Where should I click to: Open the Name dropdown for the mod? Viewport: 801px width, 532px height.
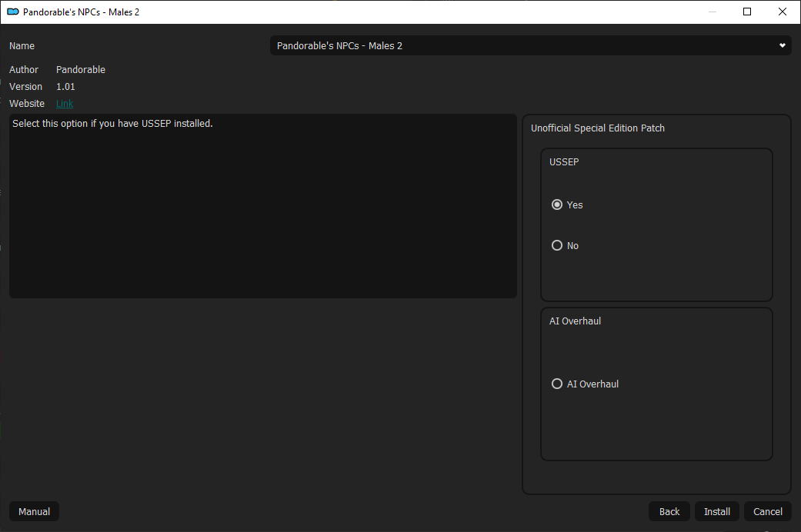tap(530, 45)
